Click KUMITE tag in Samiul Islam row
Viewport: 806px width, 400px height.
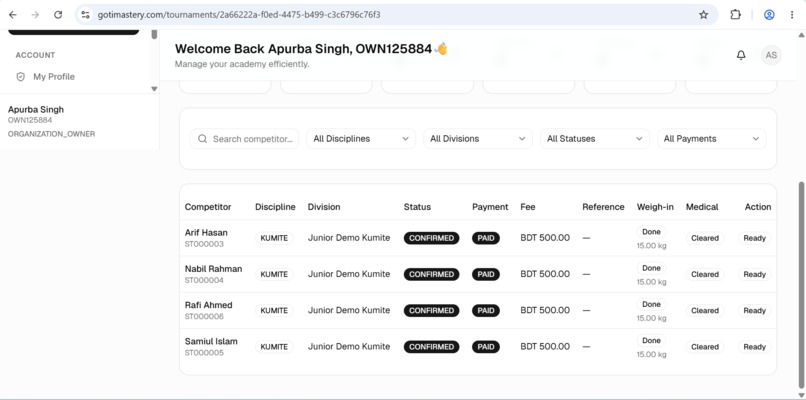pyautogui.click(x=274, y=347)
